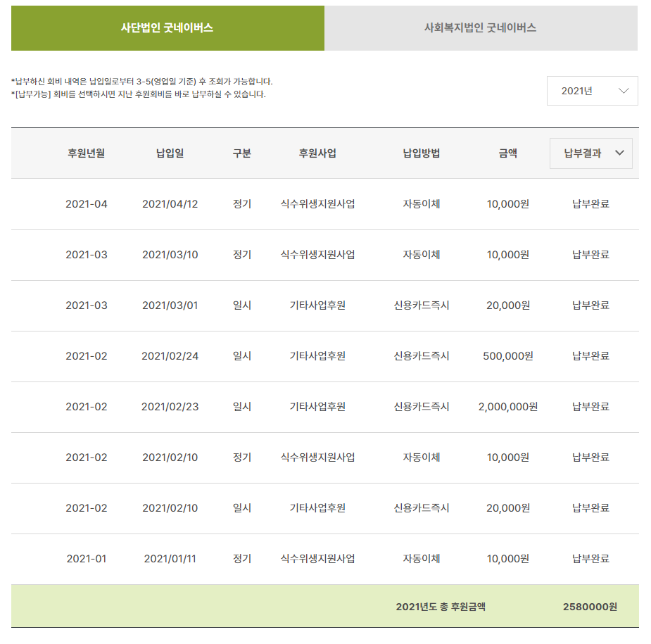651x644 pixels.
Task: Click the 500,000원 amount cell
Action: [x=507, y=356]
